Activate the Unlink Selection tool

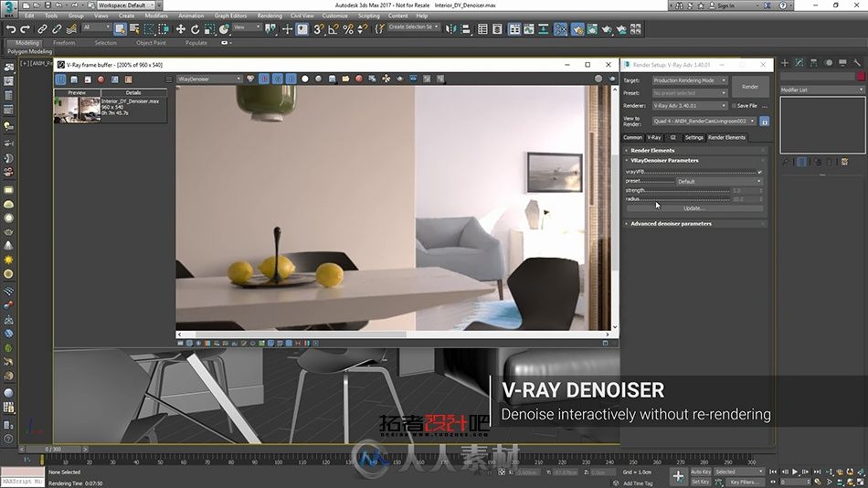[57, 29]
